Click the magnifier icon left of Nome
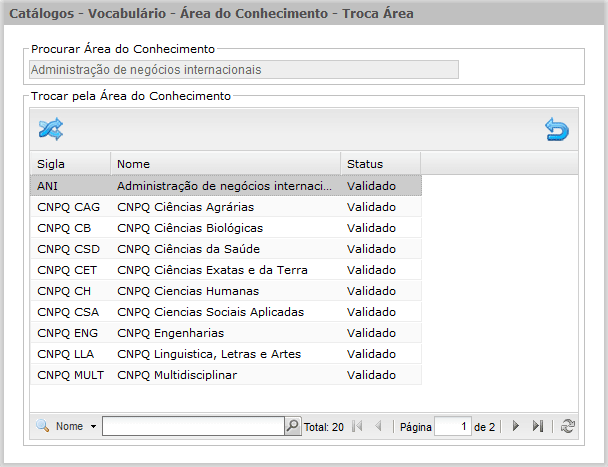 click(42, 425)
